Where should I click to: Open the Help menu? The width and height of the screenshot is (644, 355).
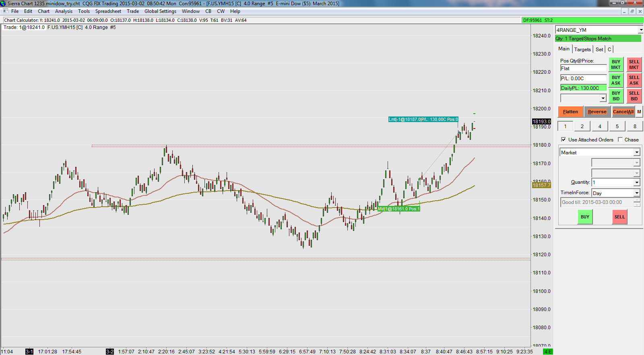click(x=235, y=11)
